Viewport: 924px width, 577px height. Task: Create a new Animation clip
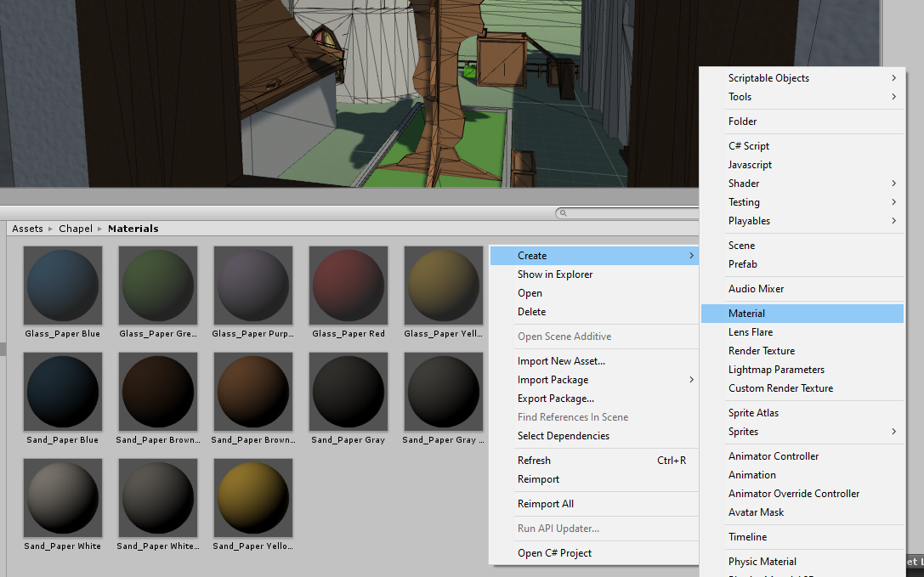752,475
